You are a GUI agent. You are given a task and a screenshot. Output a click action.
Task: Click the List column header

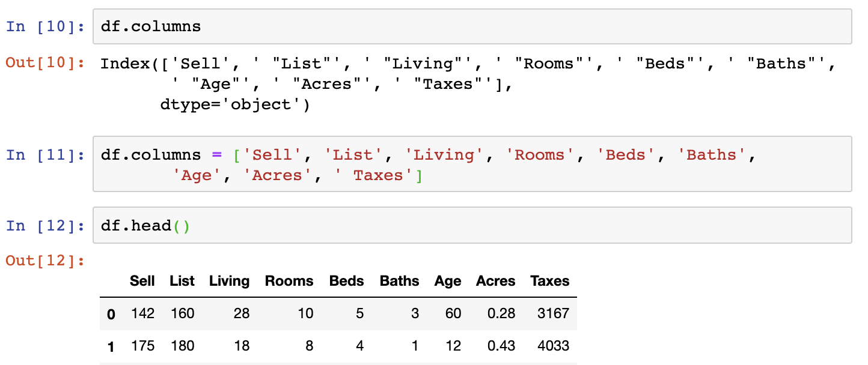coord(182,281)
